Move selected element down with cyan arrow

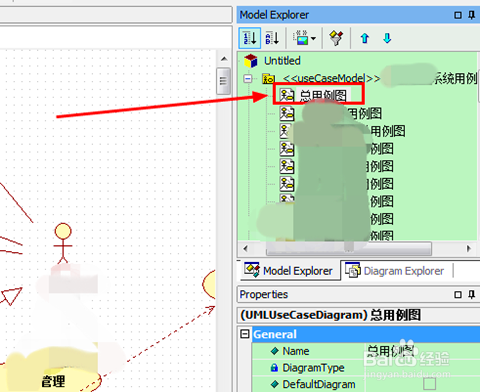(387, 38)
